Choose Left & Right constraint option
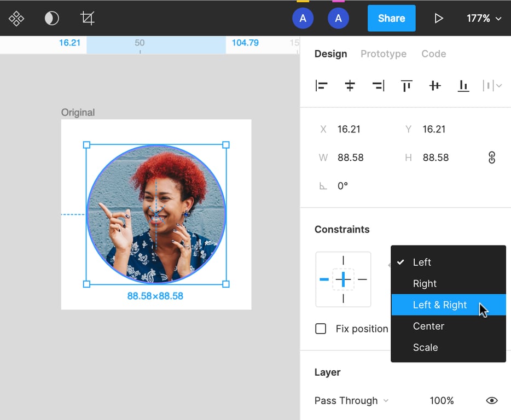The width and height of the screenshot is (511, 420). pos(440,305)
